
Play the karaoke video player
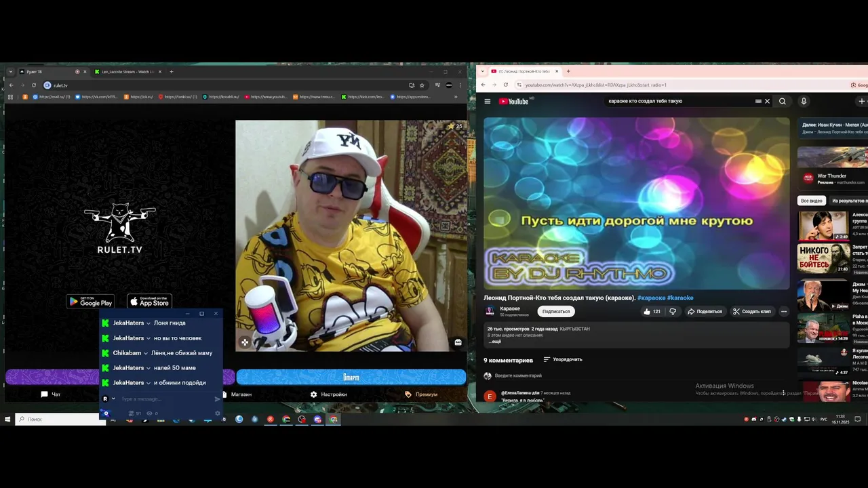coord(637,203)
